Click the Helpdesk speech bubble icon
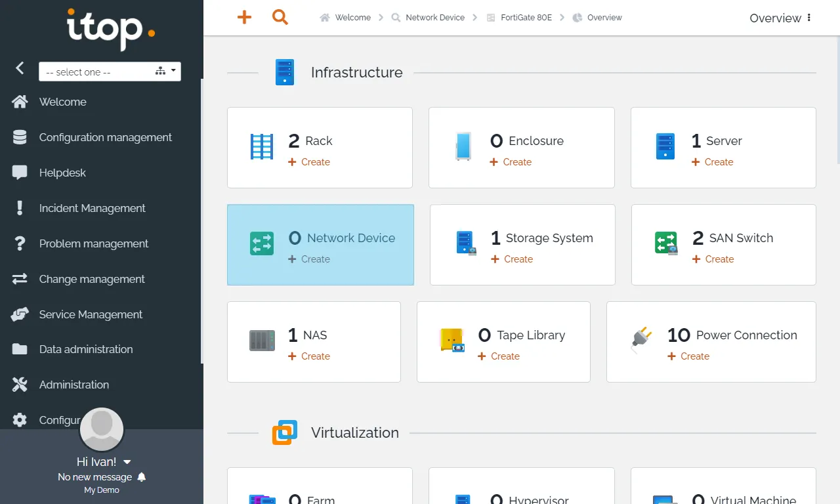Viewport: 840px width, 504px height. (20, 173)
